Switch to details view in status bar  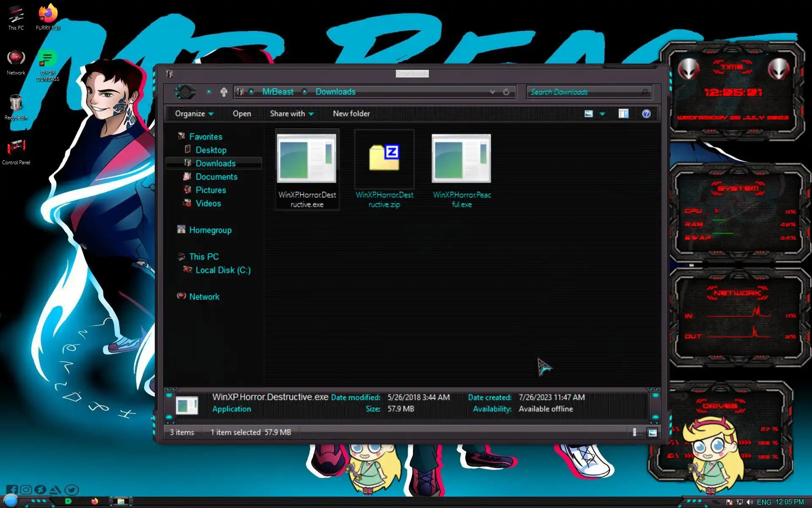click(635, 432)
